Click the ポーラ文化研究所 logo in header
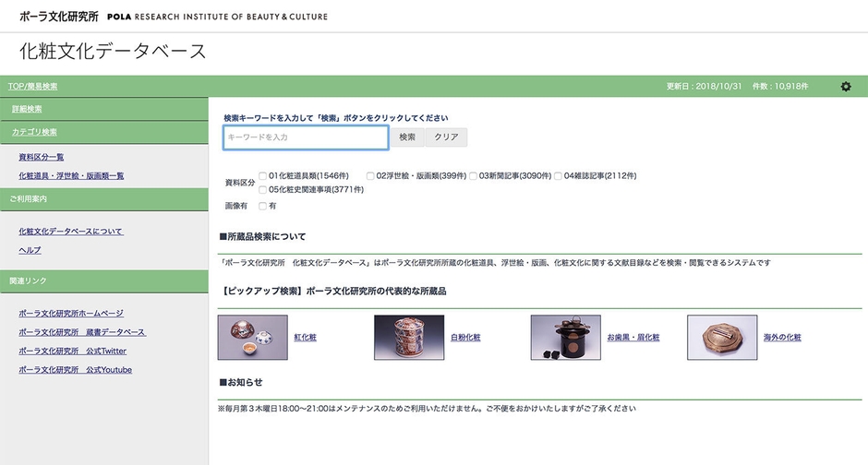The width and height of the screenshot is (868, 465). click(x=174, y=17)
